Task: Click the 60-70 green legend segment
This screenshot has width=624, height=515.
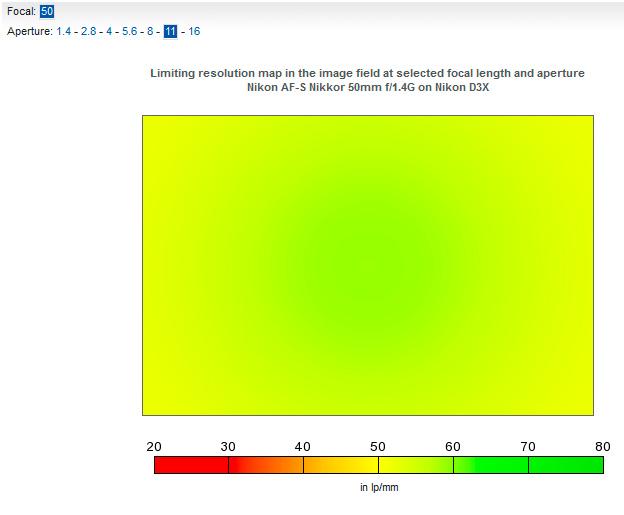Action: tap(491, 465)
